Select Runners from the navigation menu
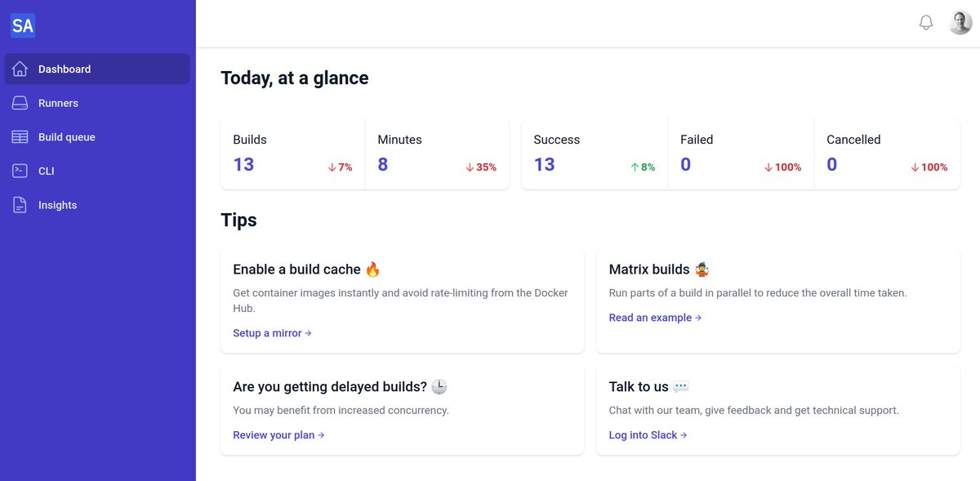The image size is (980, 481). tap(58, 103)
